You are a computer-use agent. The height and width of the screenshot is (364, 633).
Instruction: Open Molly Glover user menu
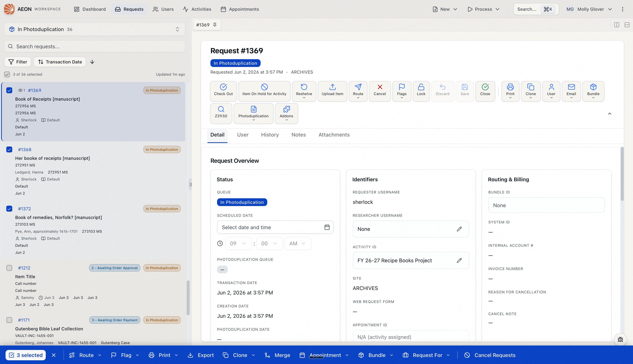589,9
